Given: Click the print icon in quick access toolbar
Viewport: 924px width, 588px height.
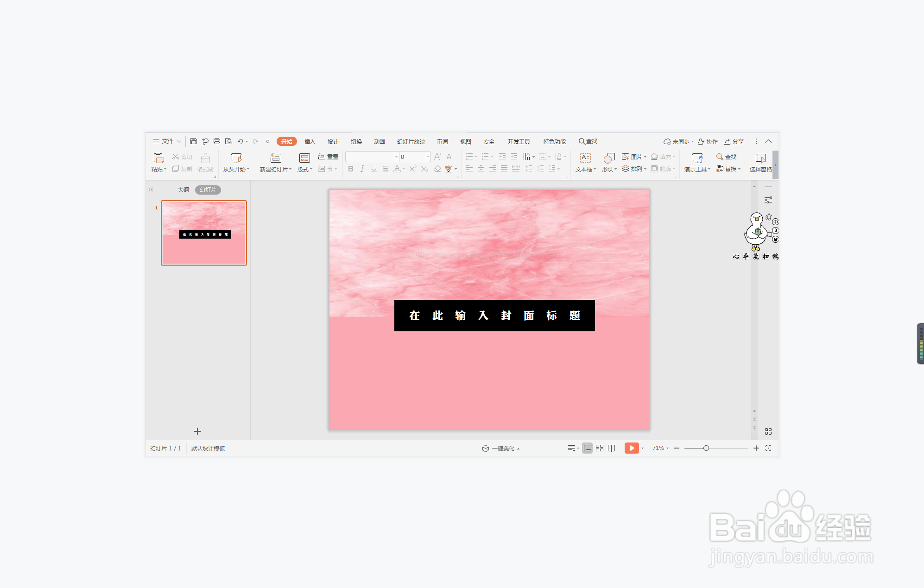Looking at the screenshot, I should point(216,141).
